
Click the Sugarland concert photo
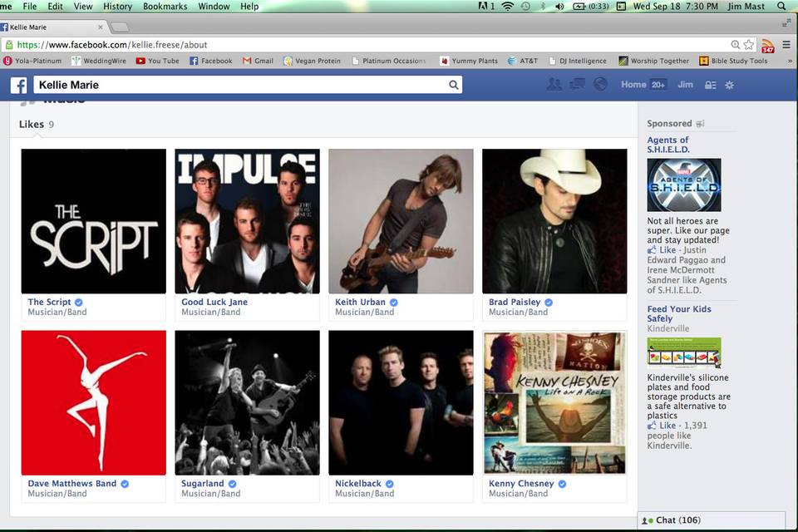248,402
